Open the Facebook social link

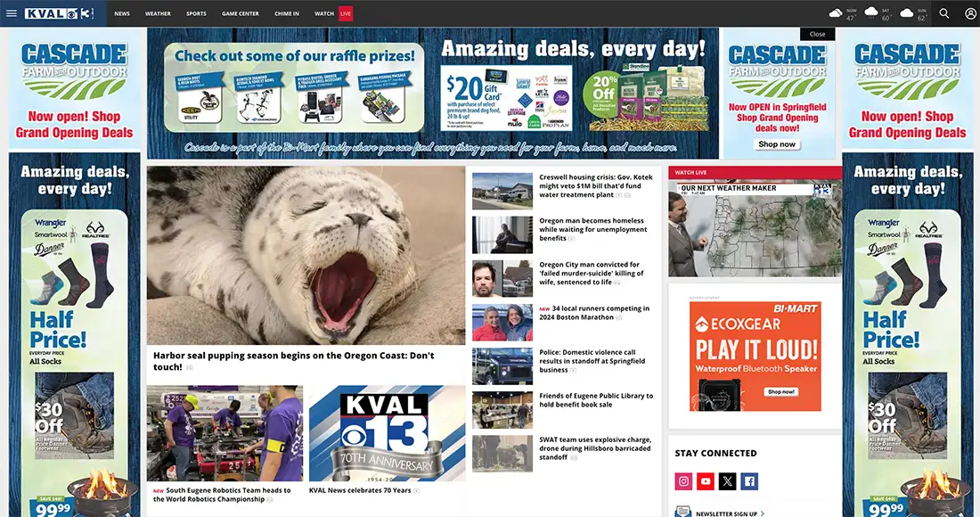click(x=749, y=480)
